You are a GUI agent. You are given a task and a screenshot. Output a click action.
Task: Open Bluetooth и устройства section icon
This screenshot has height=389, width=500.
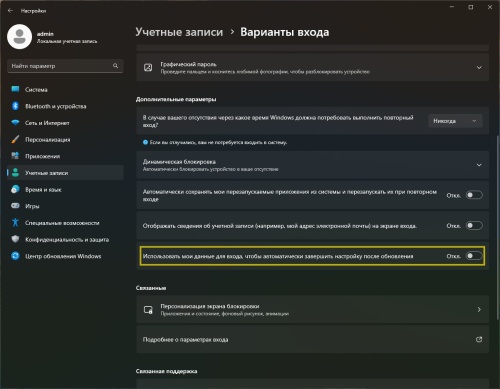click(15, 106)
